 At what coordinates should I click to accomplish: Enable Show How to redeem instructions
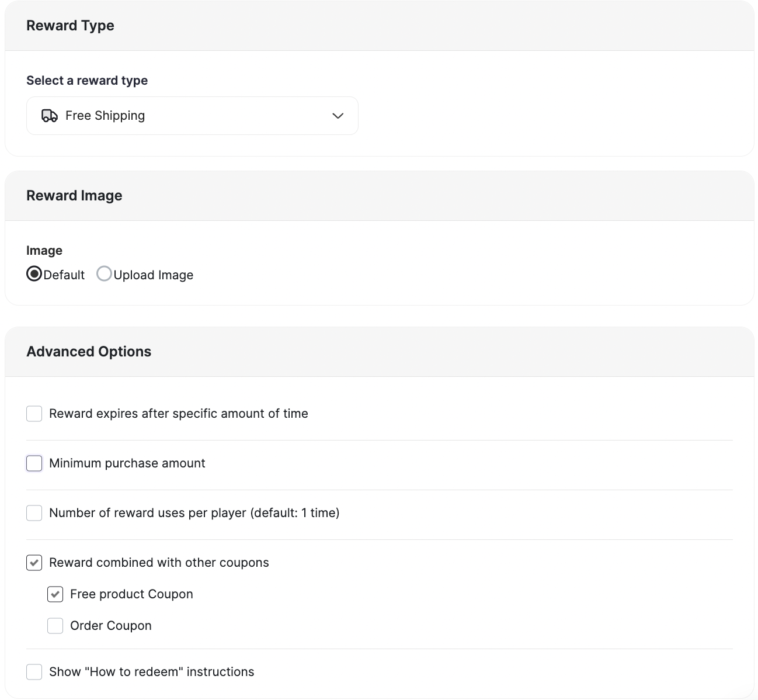(x=34, y=671)
